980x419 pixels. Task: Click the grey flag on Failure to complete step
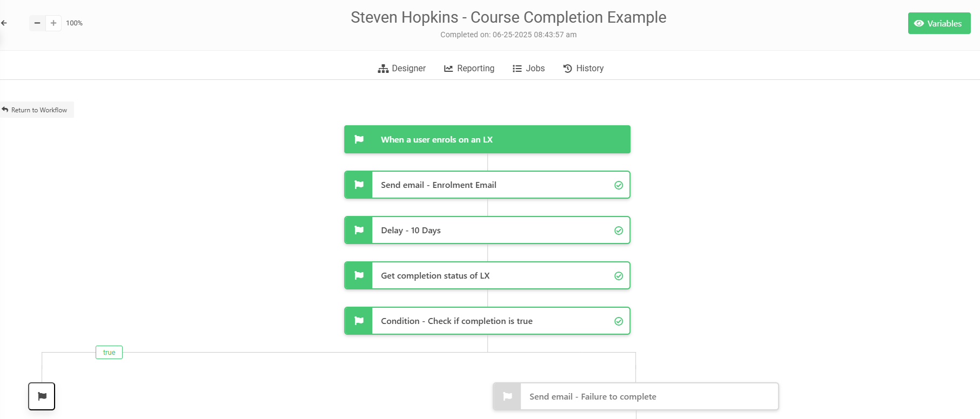(507, 396)
